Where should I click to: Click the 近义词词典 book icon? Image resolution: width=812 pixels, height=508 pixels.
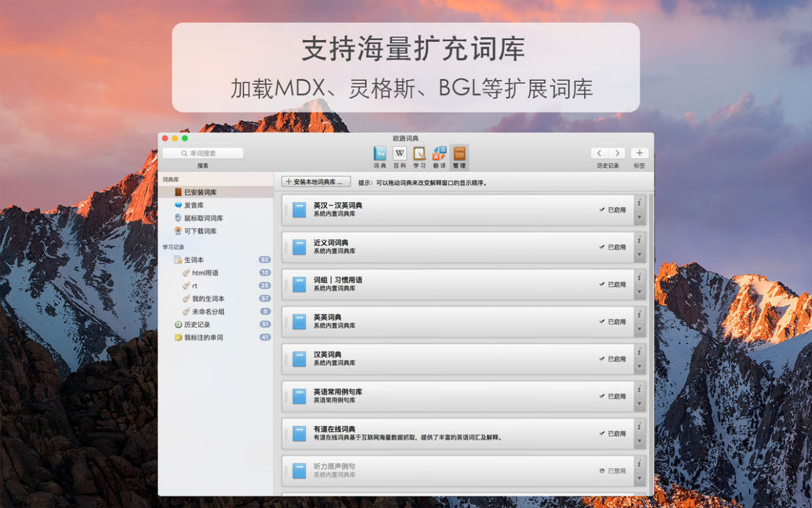299,247
